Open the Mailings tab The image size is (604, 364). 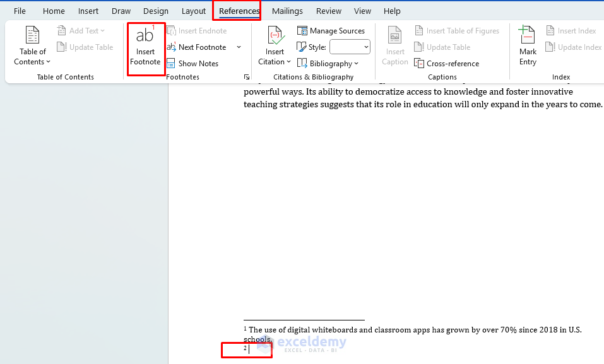coord(287,11)
